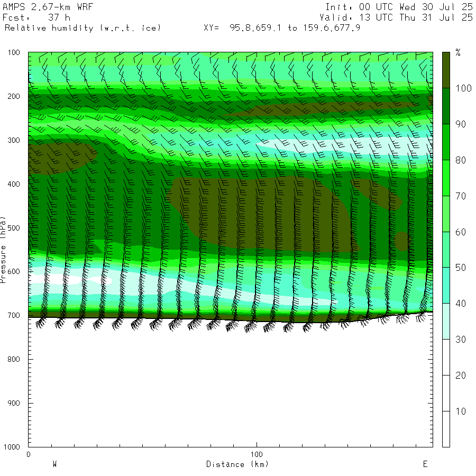The height and width of the screenshot is (476, 476).
Task: Click the dark olive 100% colorbar segment
Action: coord(446,70)
